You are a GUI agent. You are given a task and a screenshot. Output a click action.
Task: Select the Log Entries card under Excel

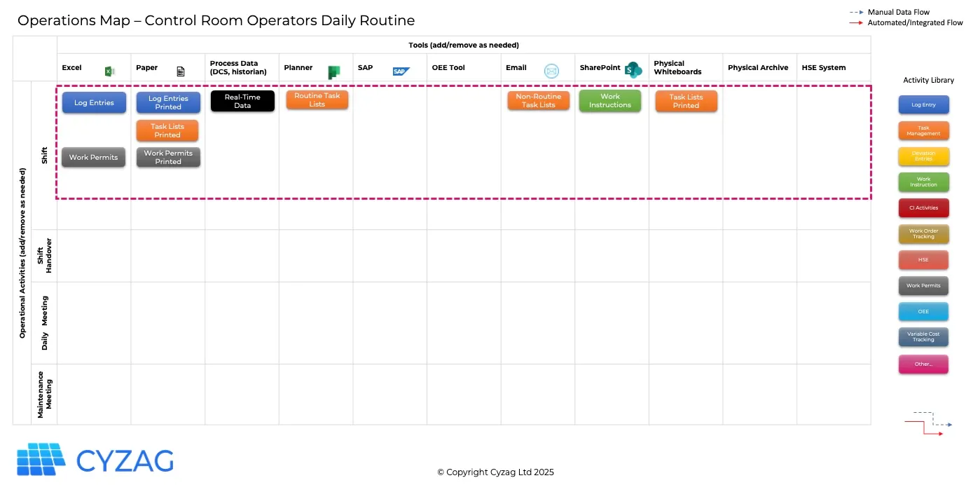tap(94, 102)
